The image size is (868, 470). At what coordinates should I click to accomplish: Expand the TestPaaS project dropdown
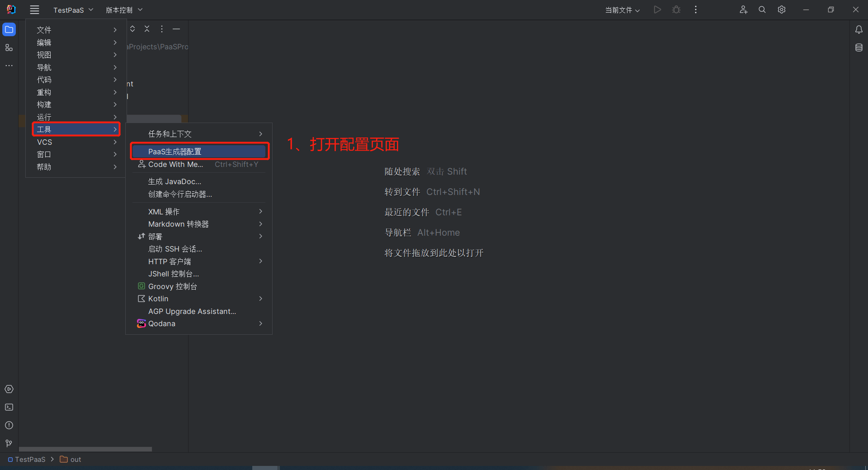pos(73,10)
